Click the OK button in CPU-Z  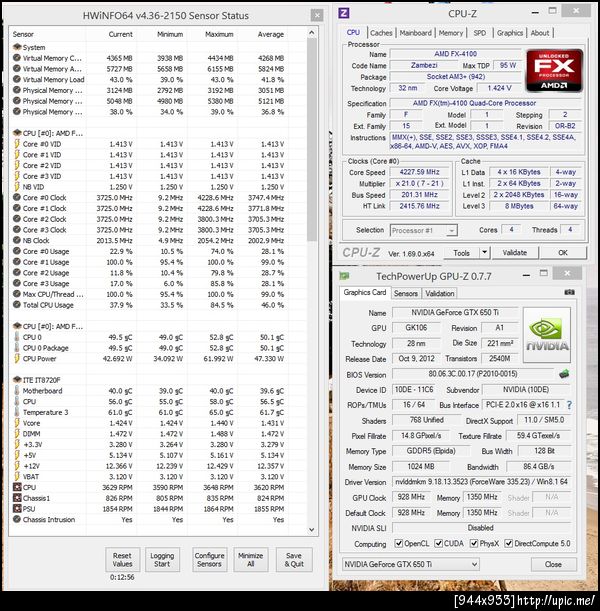pos(563,253)
